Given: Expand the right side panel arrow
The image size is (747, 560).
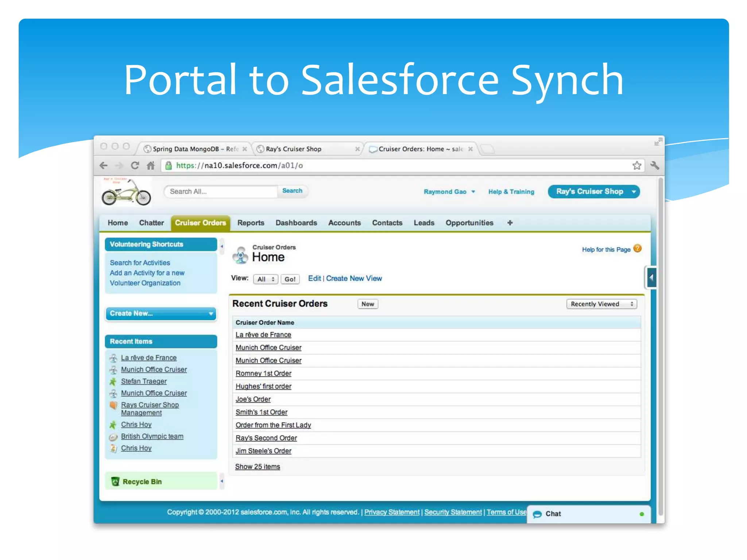Looking at the screenshot, I should [651, 277].
